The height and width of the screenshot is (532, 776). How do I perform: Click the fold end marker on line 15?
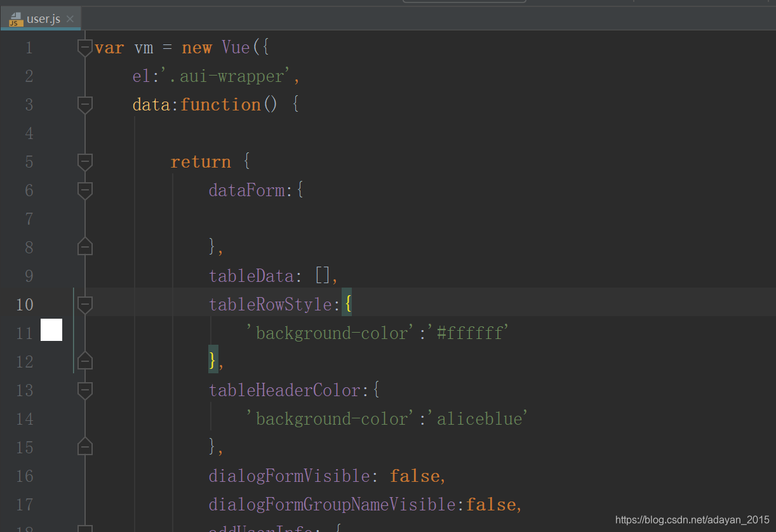(x=85, y=447)
